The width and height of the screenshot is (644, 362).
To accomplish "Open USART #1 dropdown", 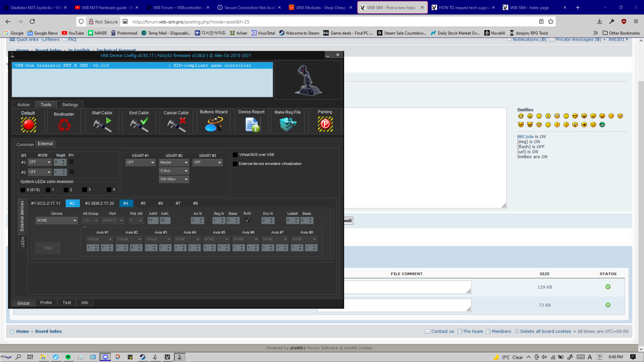I will tap(140, 162).
